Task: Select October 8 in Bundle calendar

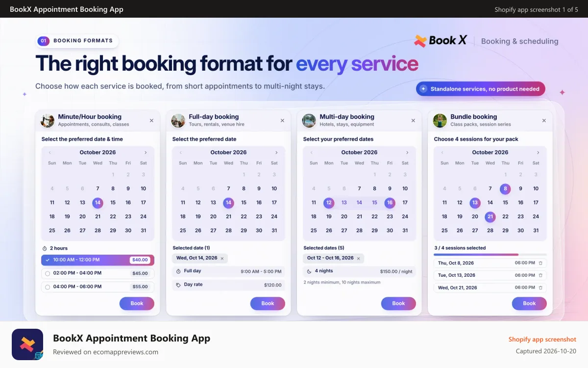Action: 505,188
